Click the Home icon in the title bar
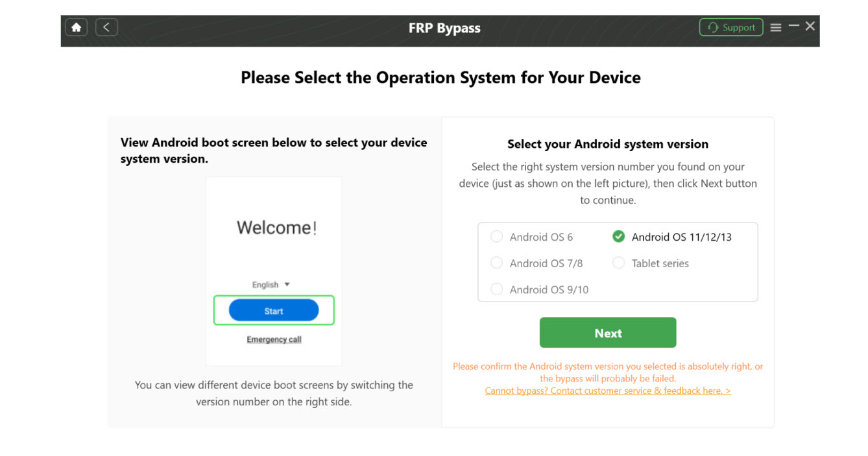The width and height of the screenshot is (868, 456). click(x=77, y=27)
